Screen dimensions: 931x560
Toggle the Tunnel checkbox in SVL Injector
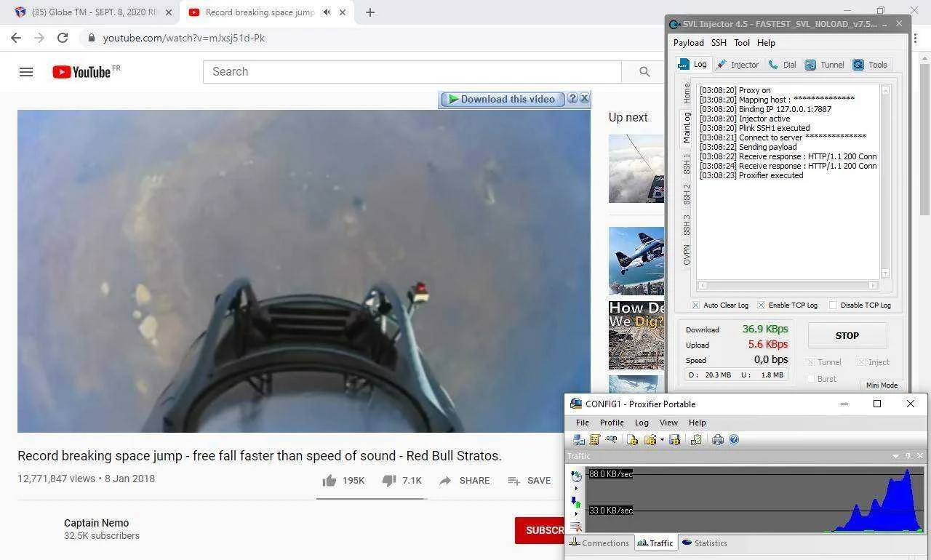(810, 362)
